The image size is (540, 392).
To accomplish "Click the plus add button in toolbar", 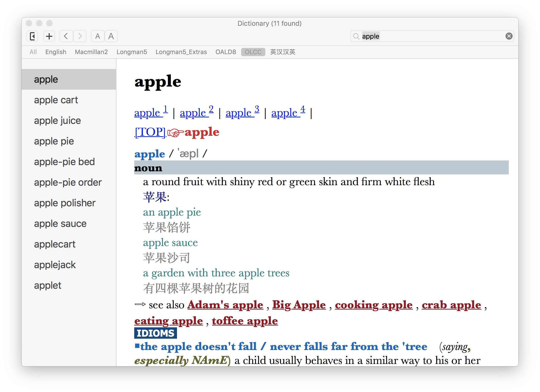I will pyautogui.click(x=49, y=36).
